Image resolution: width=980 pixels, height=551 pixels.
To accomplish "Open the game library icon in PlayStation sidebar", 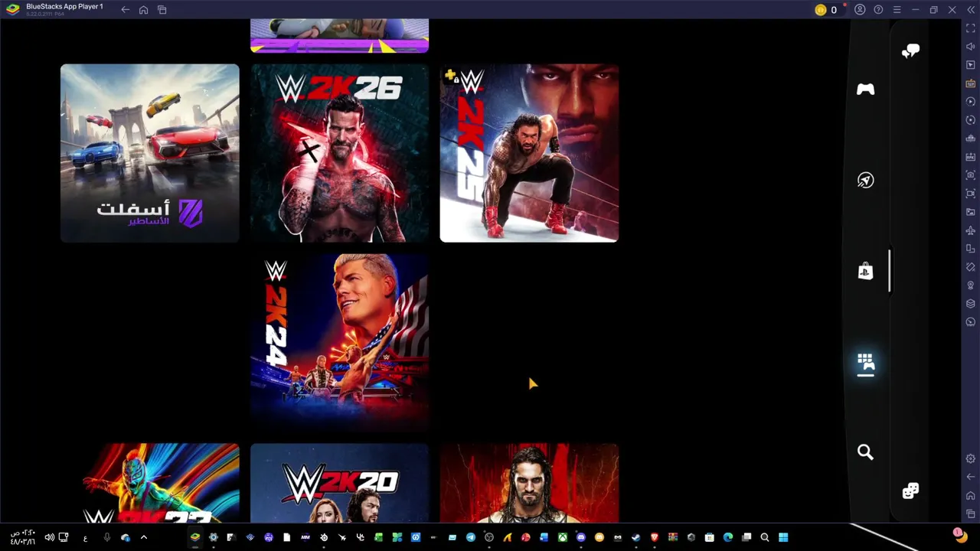I will [x=865, y=362].
